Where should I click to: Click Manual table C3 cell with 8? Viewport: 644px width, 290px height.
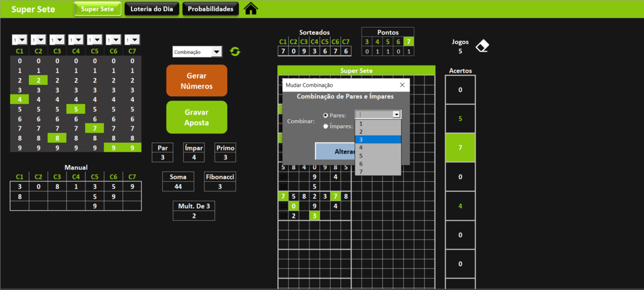click(57, 186)
